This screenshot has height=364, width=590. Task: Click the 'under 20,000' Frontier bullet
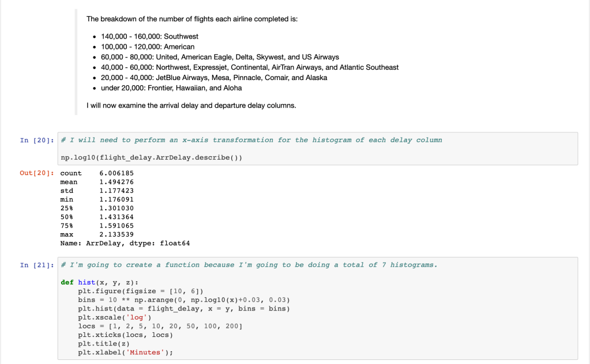[x=171, y=88]
